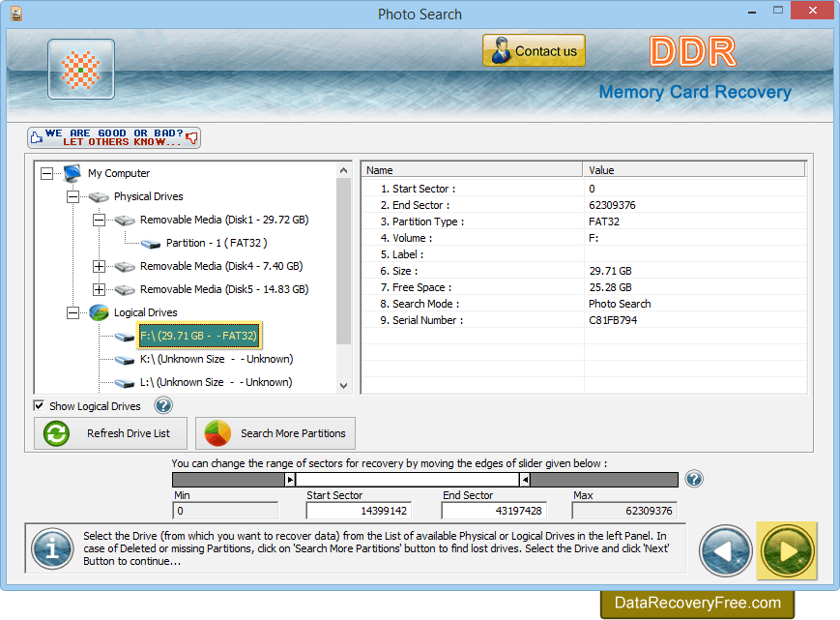Click the thumbs-down icon in feedback banner
This screenshot has height=620, width=840.
(191, 138)
